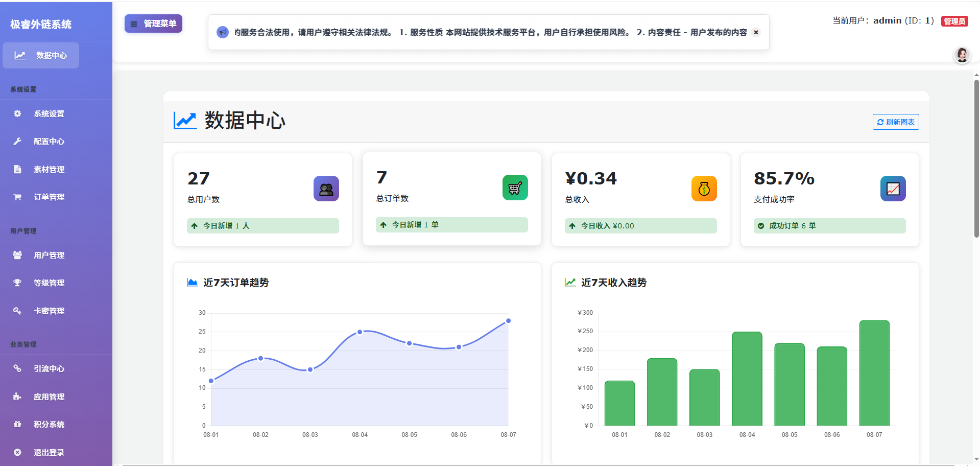Click the payment success rate chart icon
Viewport: 980px width, 466px height.
tap(893, 189)
